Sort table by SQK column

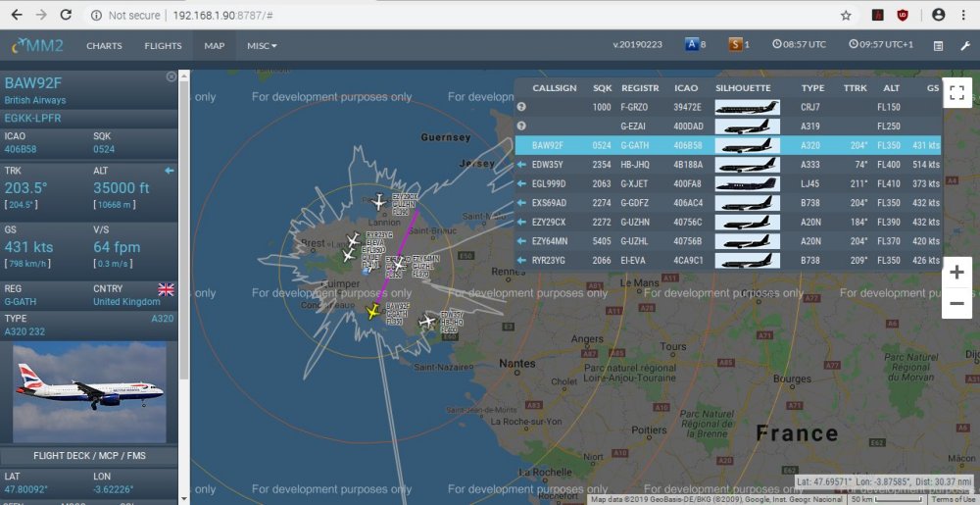pos(603,88)
